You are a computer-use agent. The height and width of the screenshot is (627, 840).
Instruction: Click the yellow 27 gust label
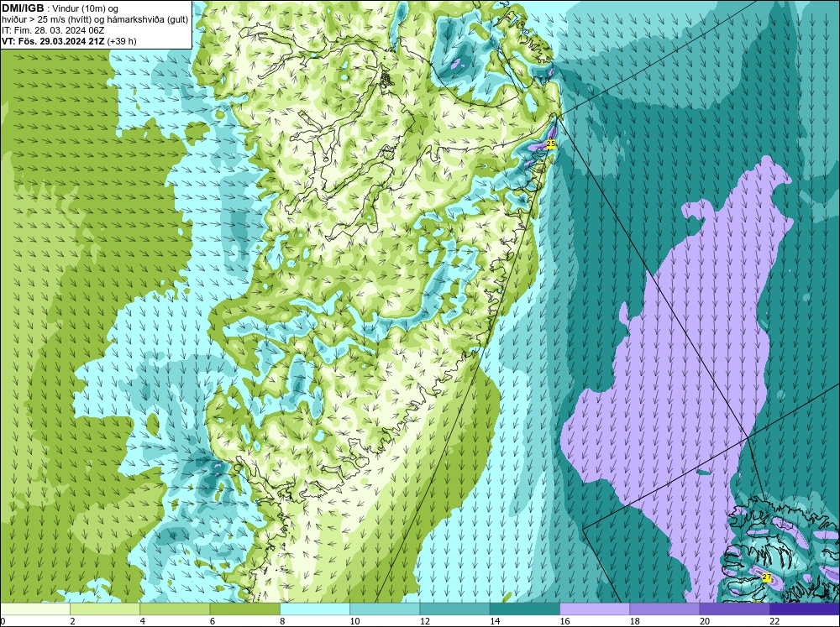click(767, 577)
